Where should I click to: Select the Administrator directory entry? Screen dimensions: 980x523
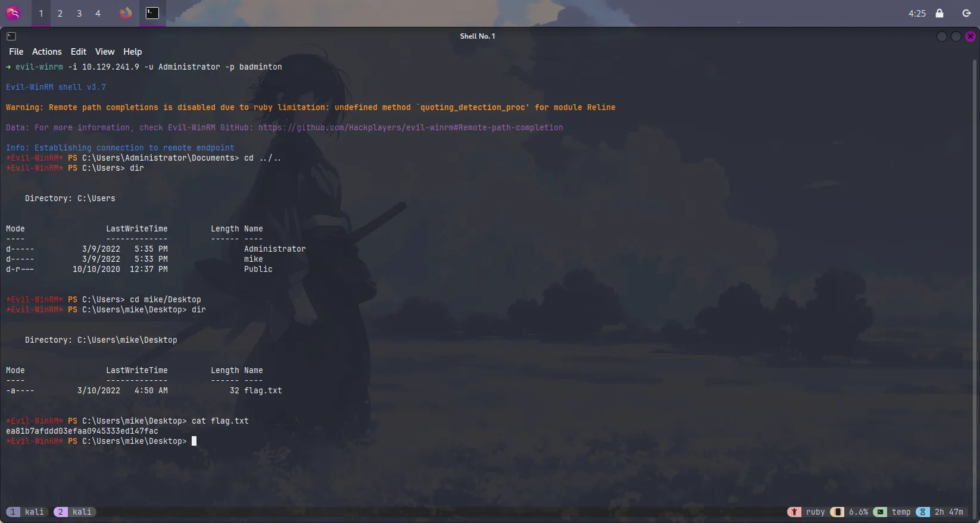click(274, 249)
